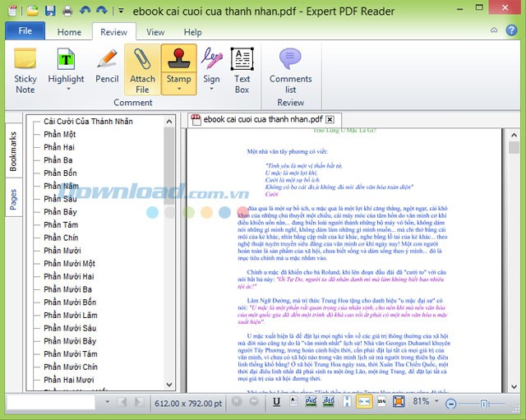Save the document with the floppy disk icon

click(x=50, y=11)
